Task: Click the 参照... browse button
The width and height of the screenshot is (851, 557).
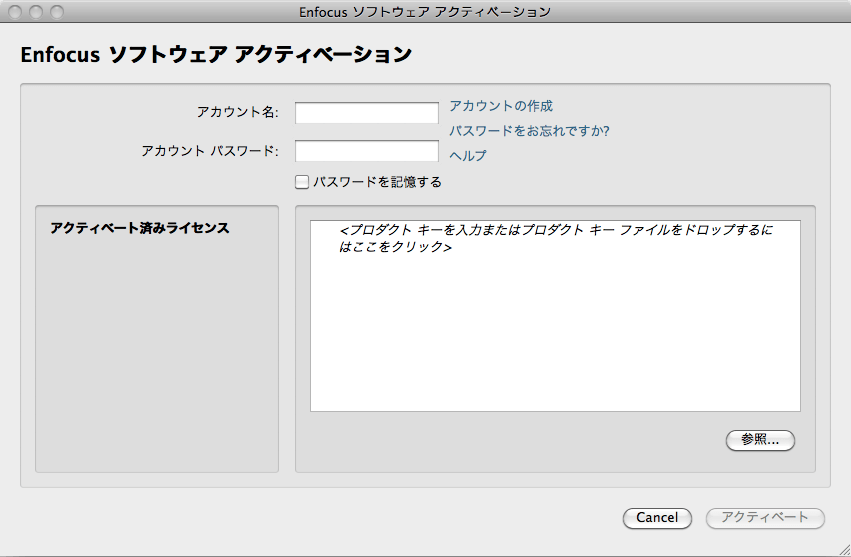Action: click(x=760, y=440)
